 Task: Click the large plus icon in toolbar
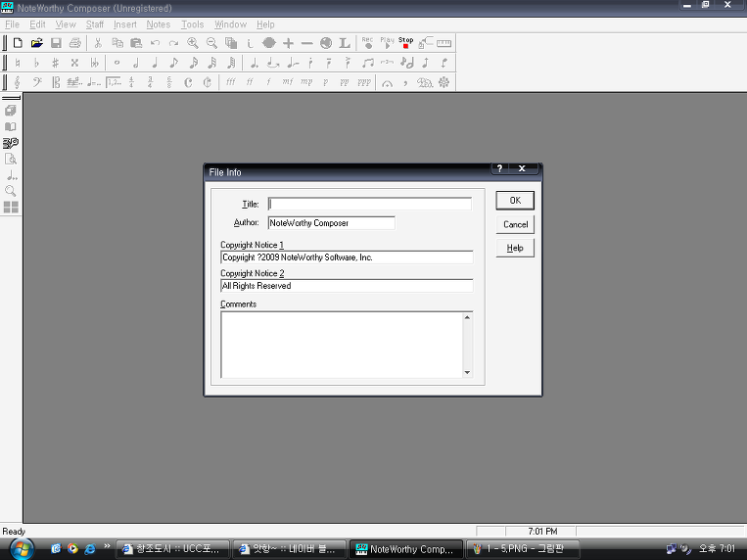(288, 43)
